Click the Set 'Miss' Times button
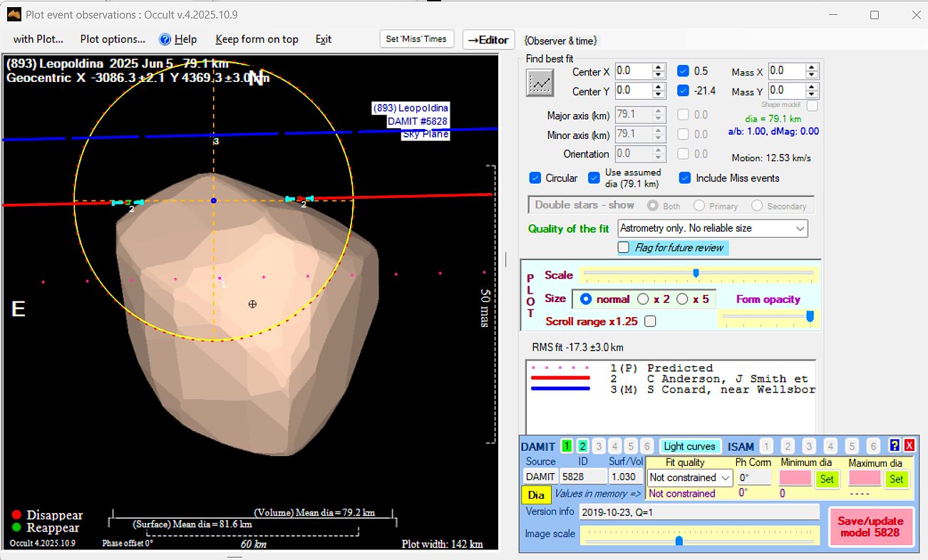The width and height of the screenshot is (928, 560). (x=416, y=39)
